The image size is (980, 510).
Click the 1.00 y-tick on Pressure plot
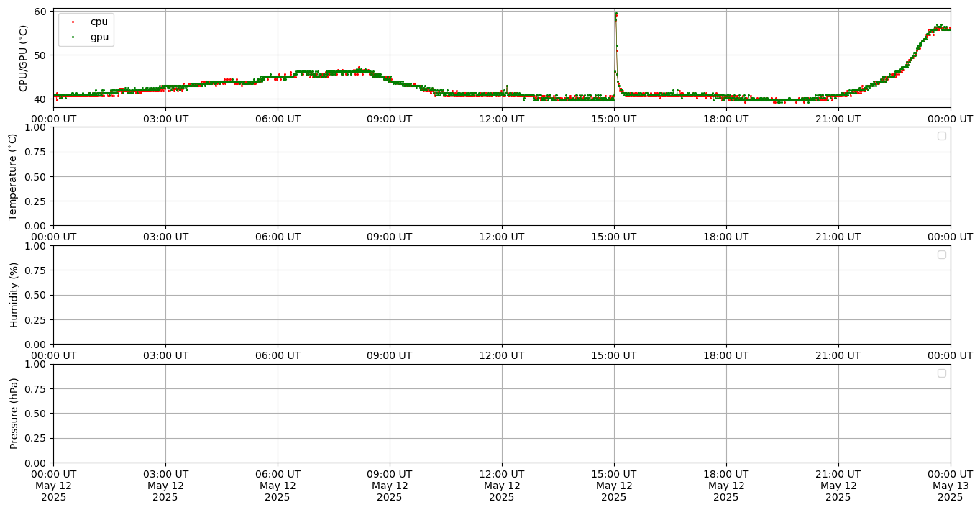(x=35, y=365)
